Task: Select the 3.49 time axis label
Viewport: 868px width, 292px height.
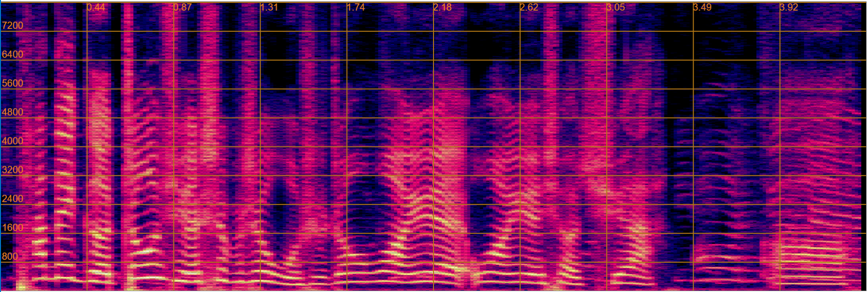Action: 703,7
